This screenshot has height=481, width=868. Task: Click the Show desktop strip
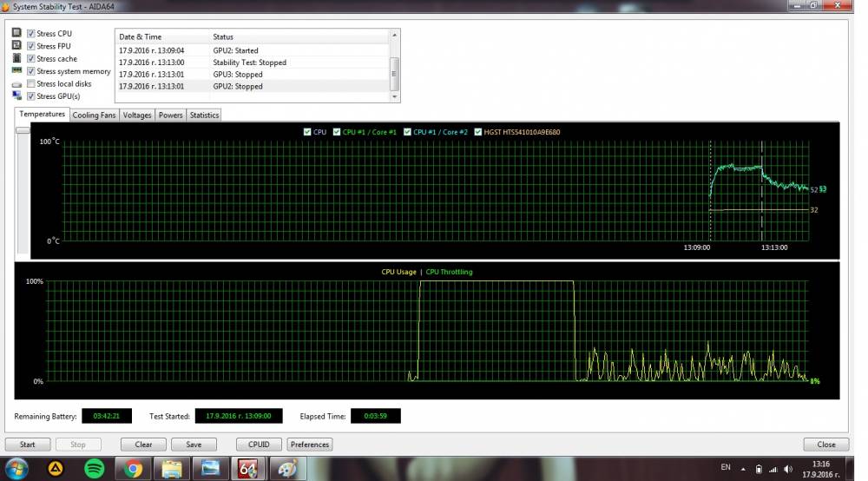851,470
